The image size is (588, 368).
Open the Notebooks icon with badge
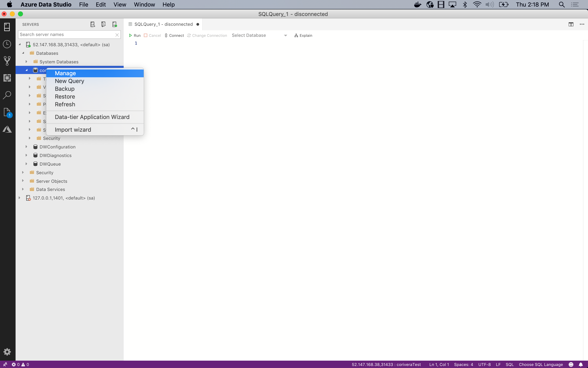[x=7, y=112]
